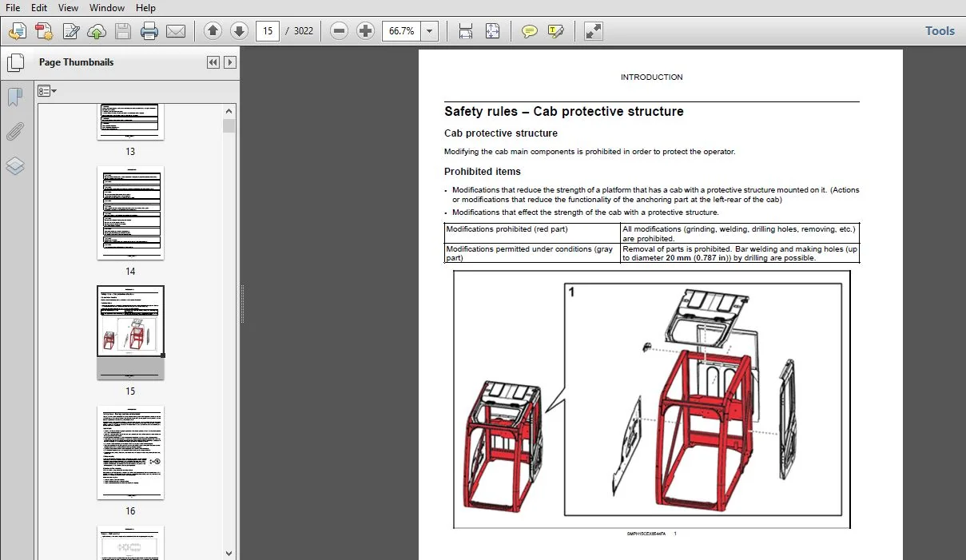Open the Edit menu
This screenshot has width=966, height=560.
39,8
